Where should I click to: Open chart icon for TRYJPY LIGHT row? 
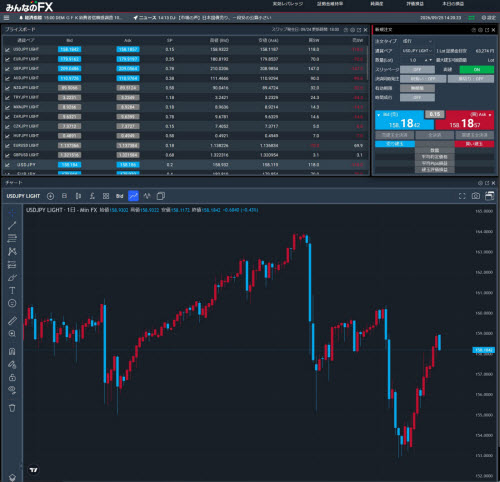click(x=7, y=98)
